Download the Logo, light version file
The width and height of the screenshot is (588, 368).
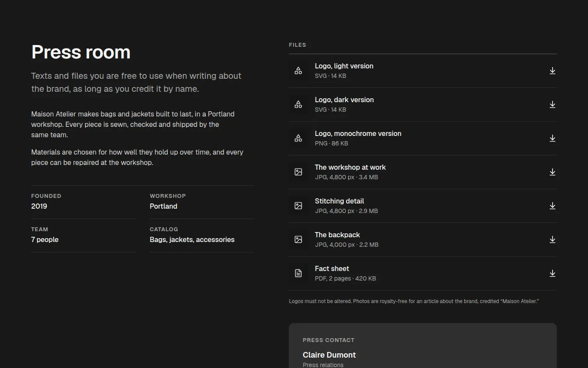[552, 71]
